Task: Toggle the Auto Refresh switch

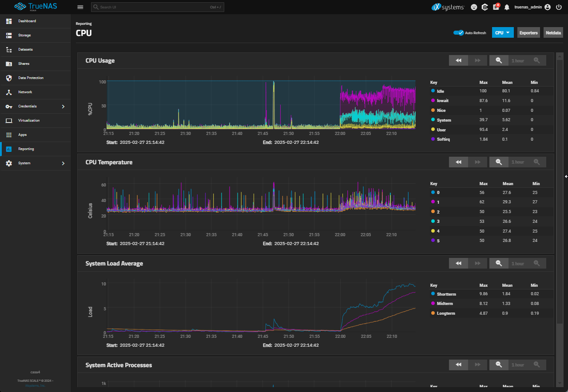Action: (458, 33)
